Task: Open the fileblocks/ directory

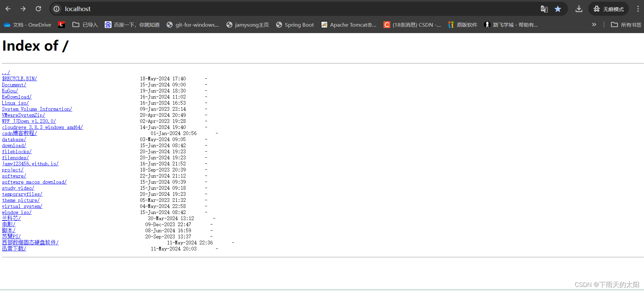Action: 17,152
